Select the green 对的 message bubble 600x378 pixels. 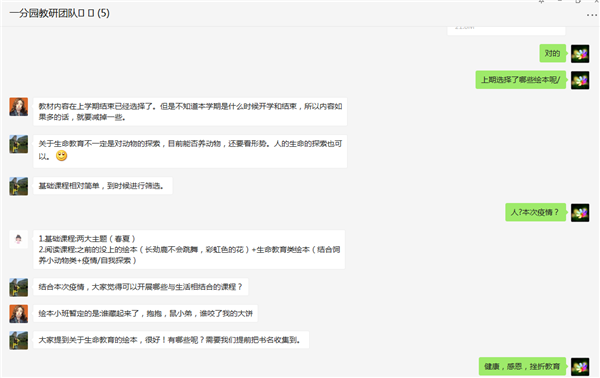pyautogui.click(x=553, y=53)
